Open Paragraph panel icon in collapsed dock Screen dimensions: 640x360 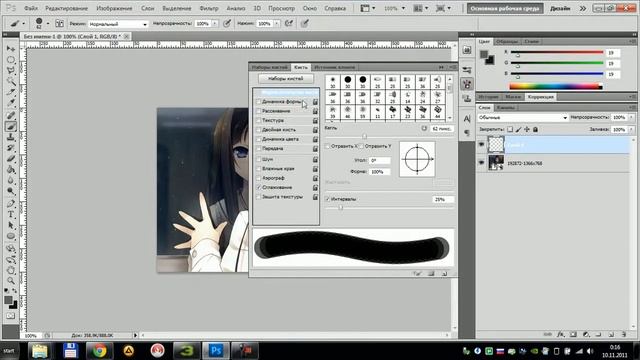pyautogui.click(x=467, y=132)
